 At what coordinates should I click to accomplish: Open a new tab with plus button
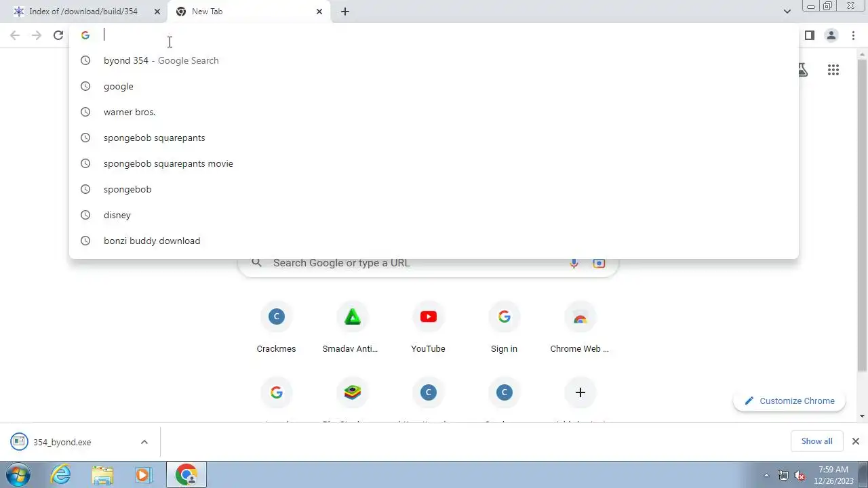pyautogui.click(x=345, y=12)
